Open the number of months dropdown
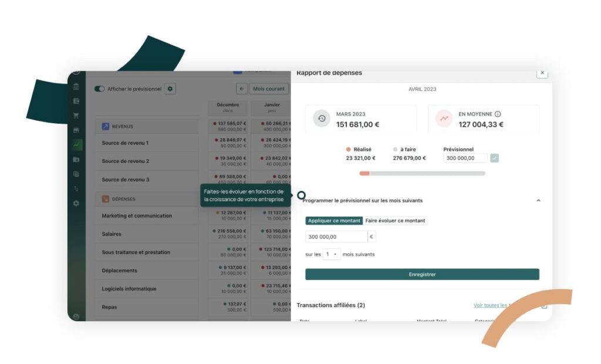 [332, 254]
